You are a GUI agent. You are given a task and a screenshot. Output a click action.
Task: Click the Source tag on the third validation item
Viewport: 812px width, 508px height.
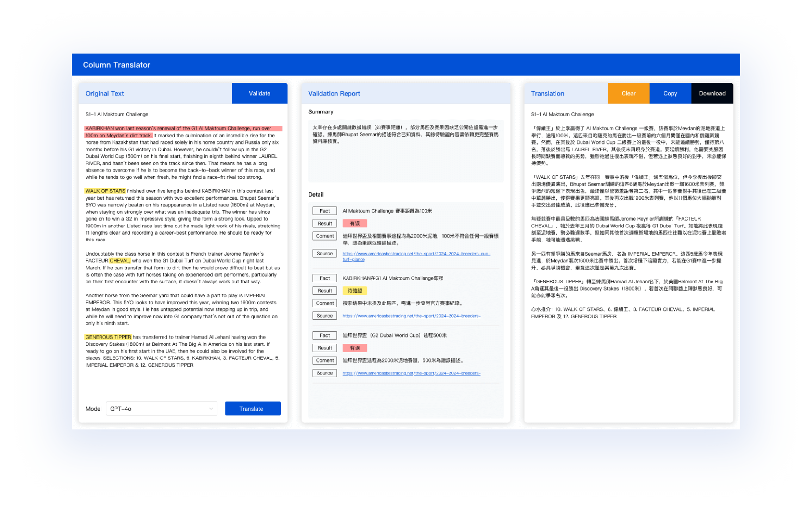click(324, 373)
